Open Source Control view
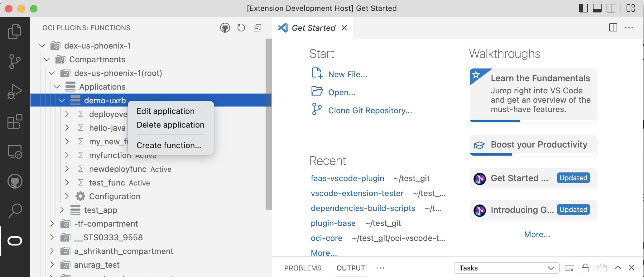Screen dimensions: 644x277 click(15, 61)
